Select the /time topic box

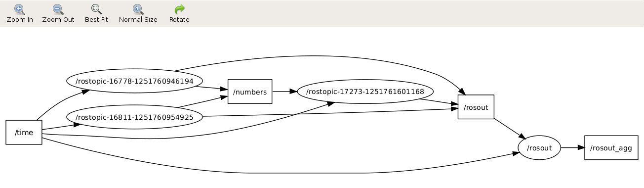pyautogui.click(x=24, y=132)
